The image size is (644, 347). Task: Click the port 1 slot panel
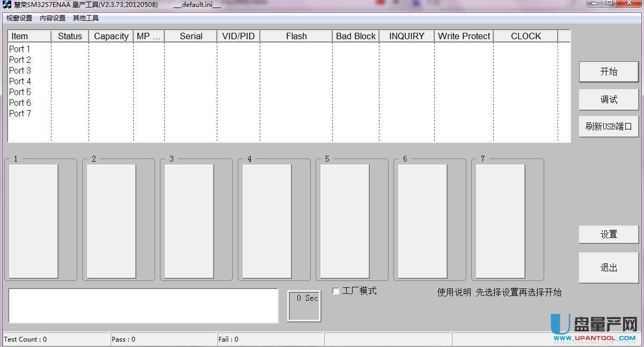(x=33, y=221)
